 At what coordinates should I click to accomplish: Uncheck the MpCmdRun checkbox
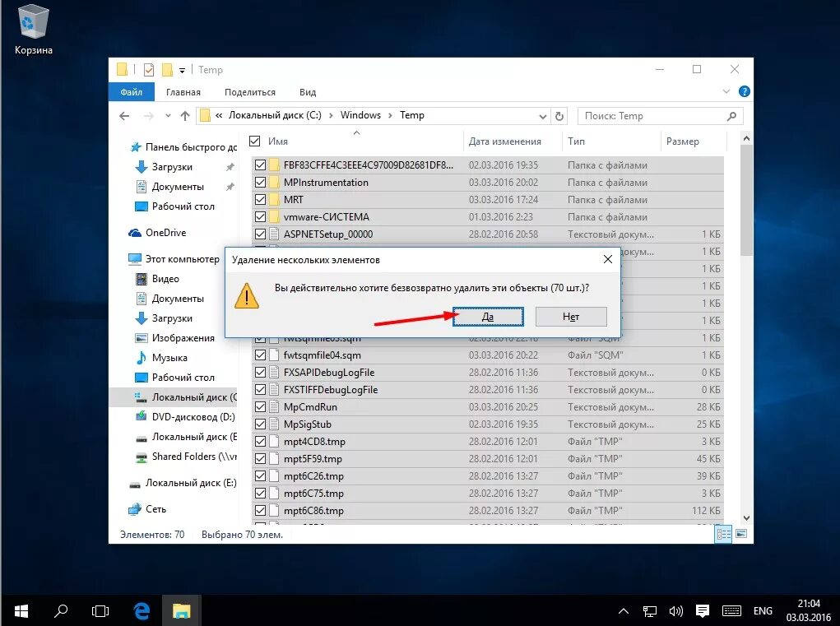coord(260,407)
